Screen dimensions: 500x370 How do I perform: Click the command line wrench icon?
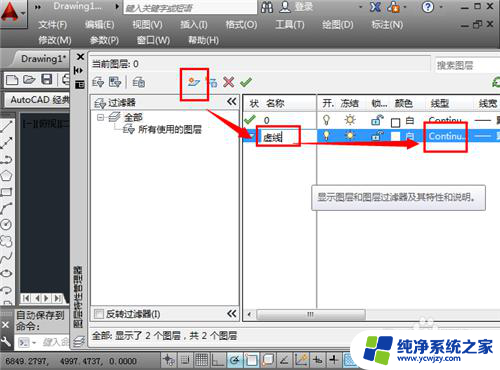tap(6, 341)
